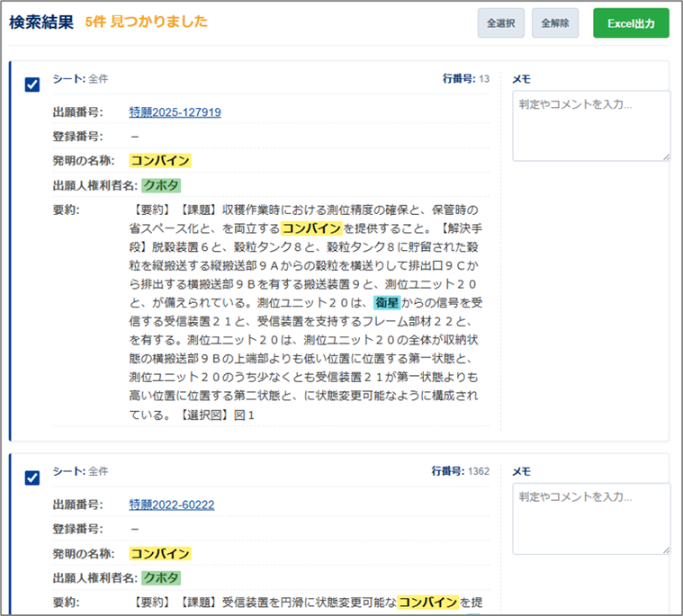This screenshot has width=683, height=616.
Task: Click the 検索結果 heading
Action: [x=41, y=22]
